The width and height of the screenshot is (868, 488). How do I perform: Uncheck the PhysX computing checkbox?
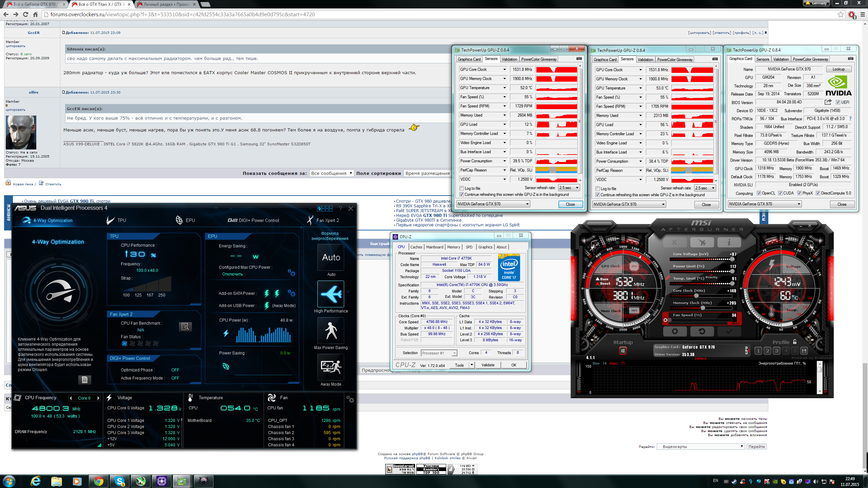coord(799,193)
